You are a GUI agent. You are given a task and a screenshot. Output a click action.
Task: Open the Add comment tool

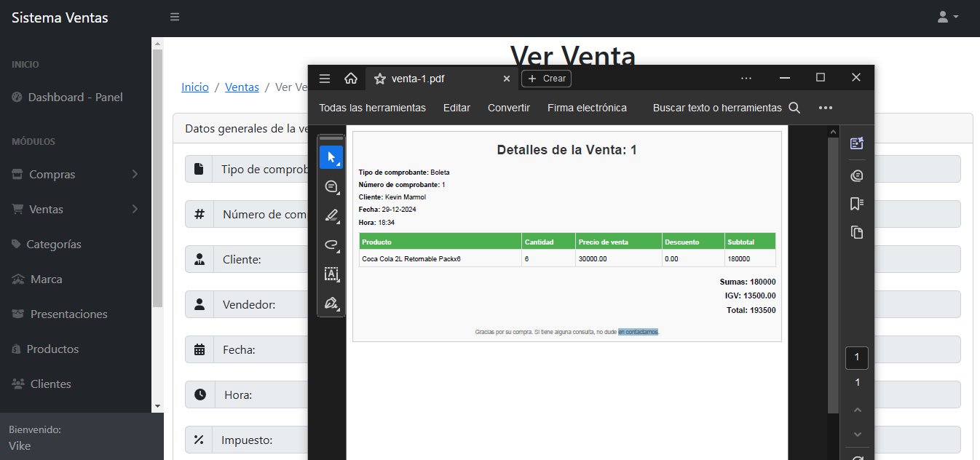click(x=331, y=186)
